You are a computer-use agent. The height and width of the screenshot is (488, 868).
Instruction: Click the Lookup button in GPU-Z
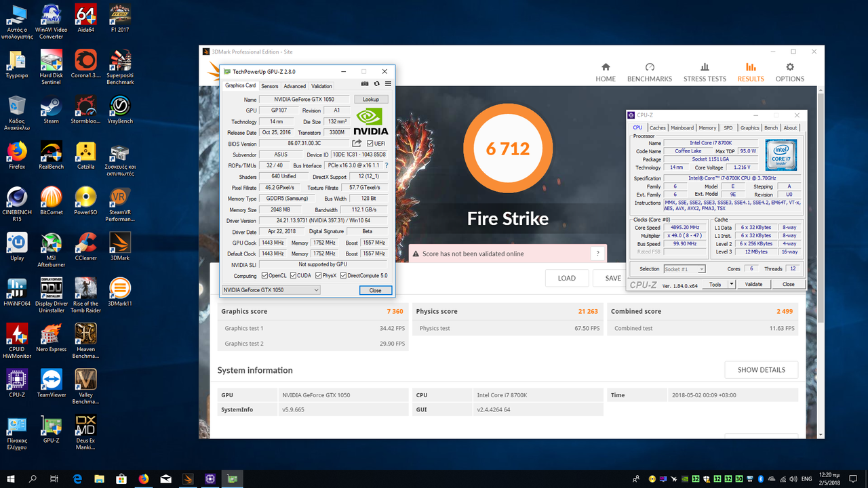click(x=371, y=99)
